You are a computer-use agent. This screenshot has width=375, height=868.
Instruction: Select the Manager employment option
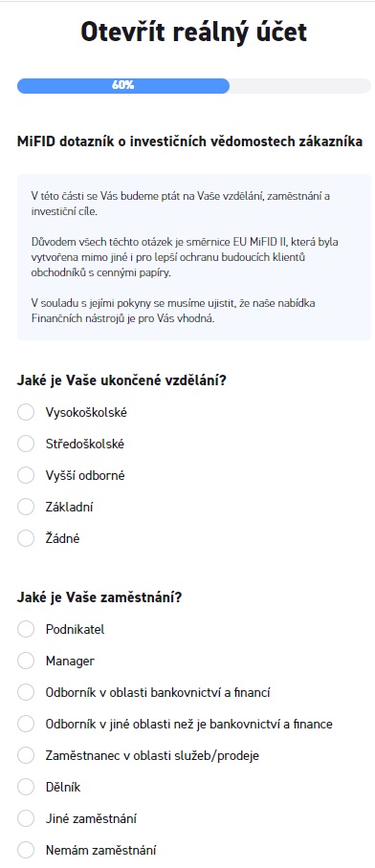(26, 661)
